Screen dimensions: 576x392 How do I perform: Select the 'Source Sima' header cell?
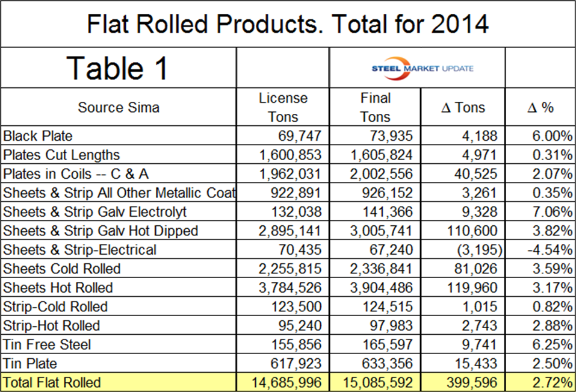[x=119, y=107]
